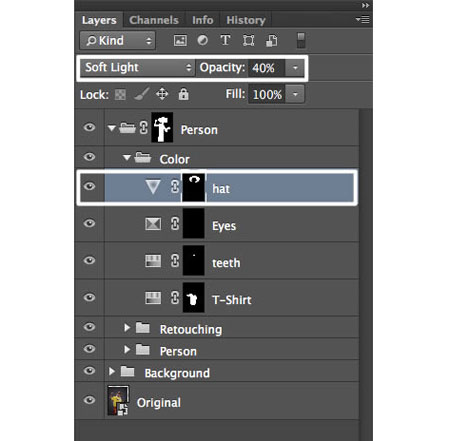Click the lock all padlock icon

pos(183,94)
